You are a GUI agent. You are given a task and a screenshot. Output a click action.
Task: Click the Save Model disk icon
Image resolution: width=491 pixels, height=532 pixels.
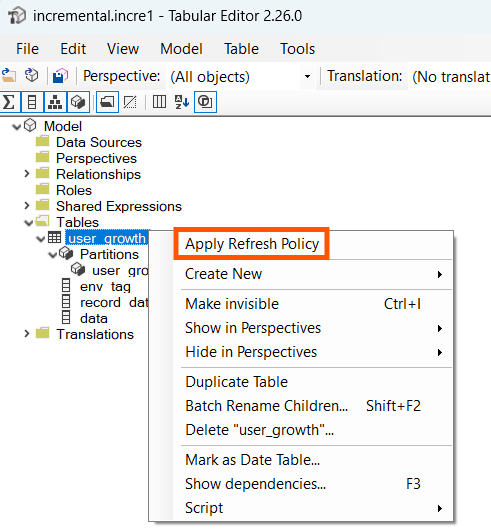click(60, 75)
